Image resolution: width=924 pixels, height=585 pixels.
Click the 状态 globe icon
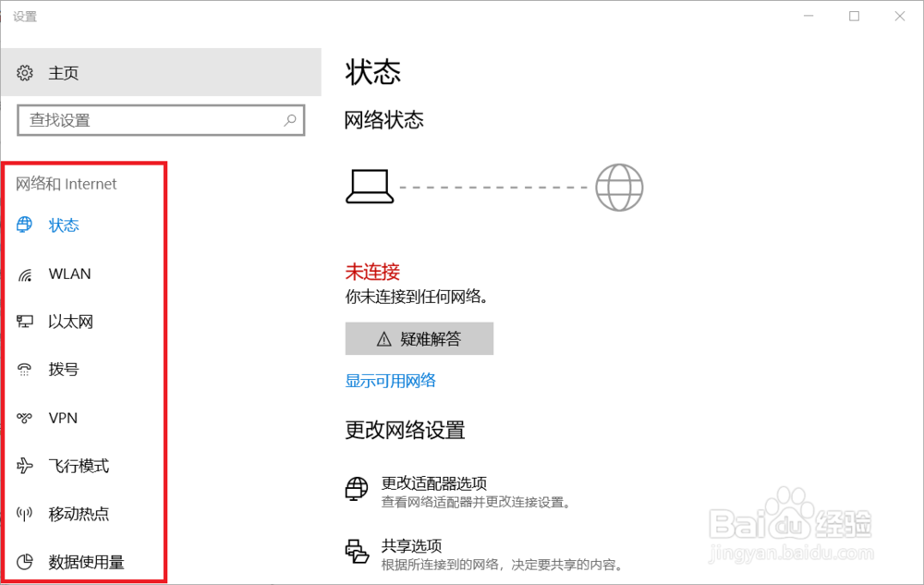tap(26, 225)
